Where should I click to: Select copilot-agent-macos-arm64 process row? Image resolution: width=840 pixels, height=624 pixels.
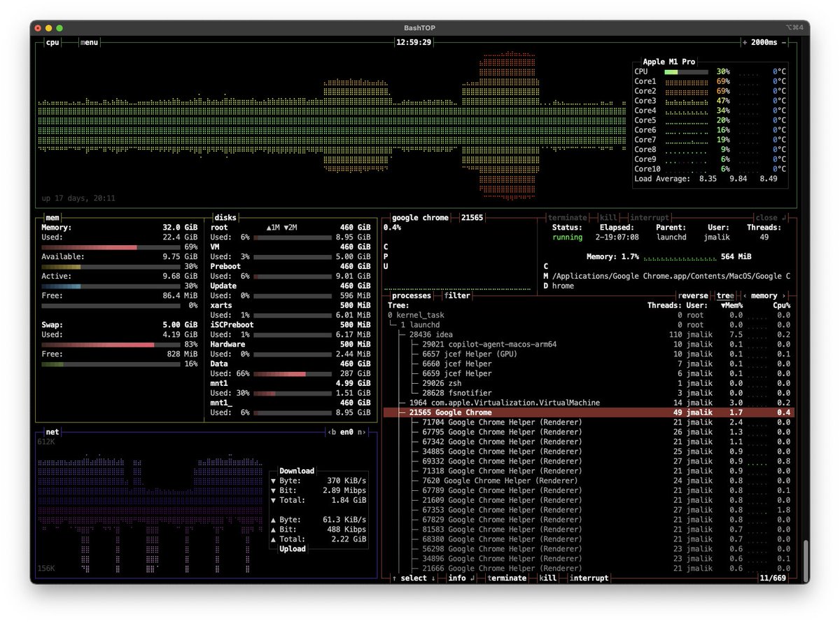[x=588, y=345]
